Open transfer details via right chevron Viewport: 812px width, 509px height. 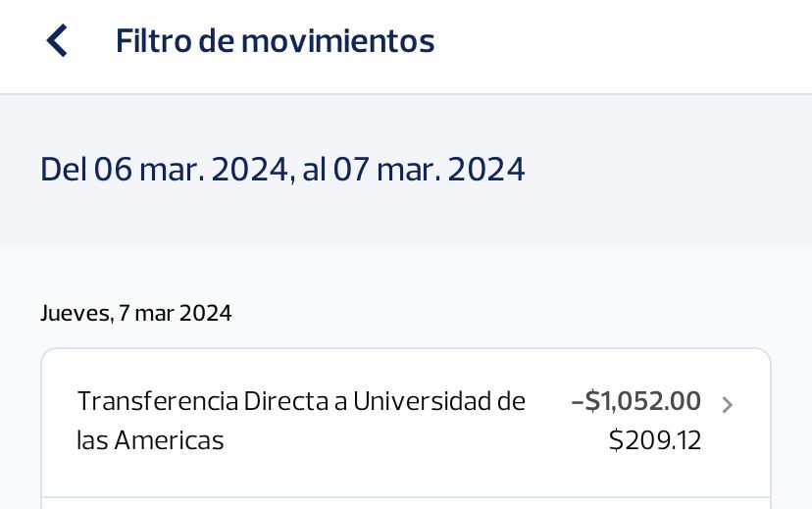pyautogui.click(x=727, y=405)
